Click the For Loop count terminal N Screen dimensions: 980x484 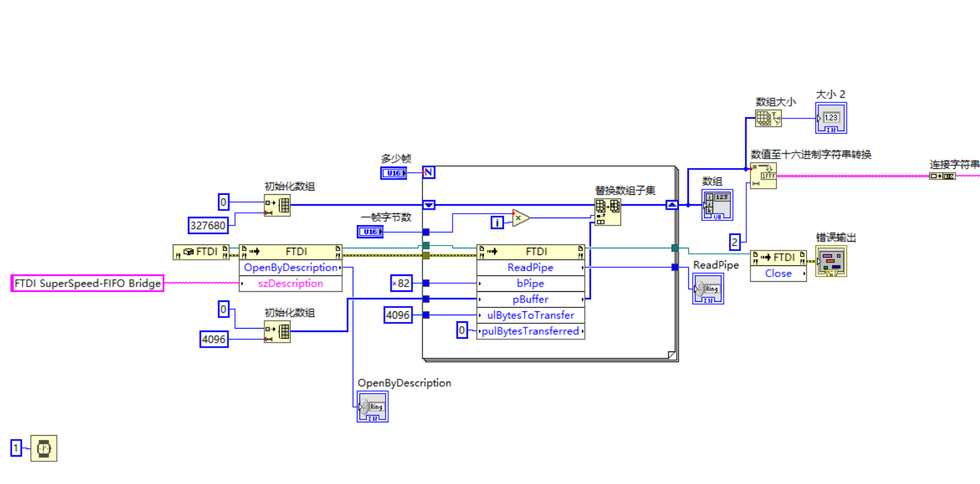pos(429,173)
